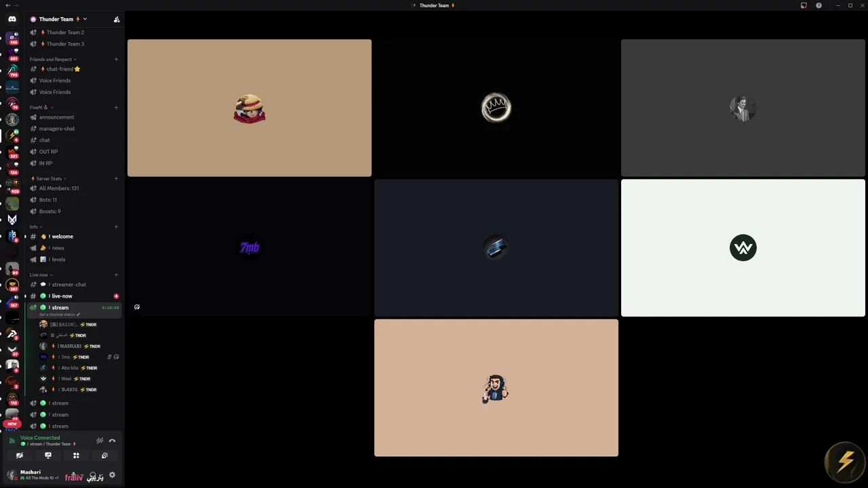Collapse the Info category
The height and width of the screenshot is (488, 868).
tap(36, 226)
